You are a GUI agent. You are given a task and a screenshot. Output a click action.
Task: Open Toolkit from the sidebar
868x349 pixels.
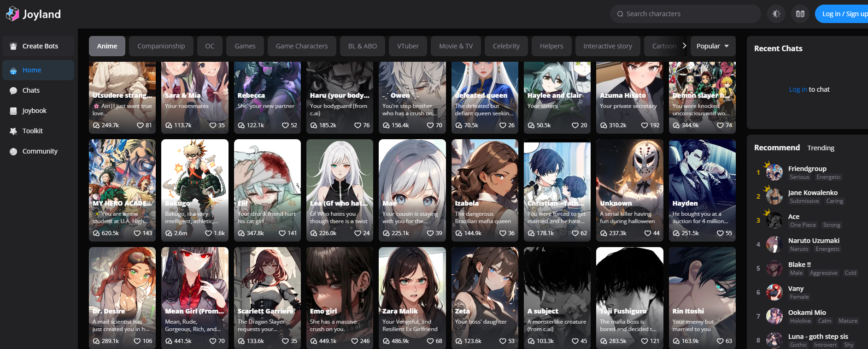[38, 131]
